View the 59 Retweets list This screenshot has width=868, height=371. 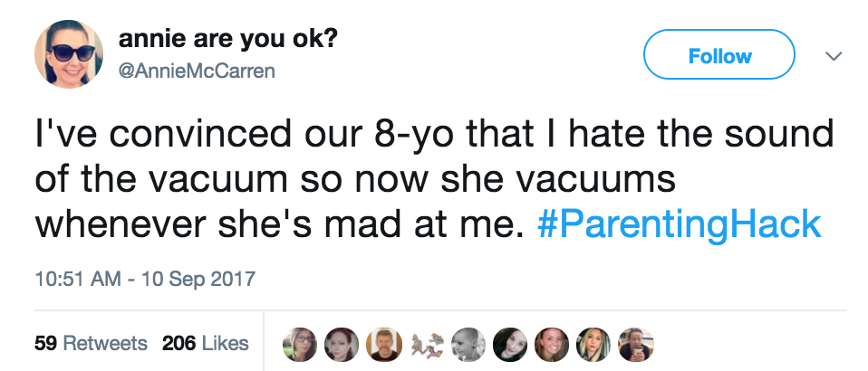coord(91,343)
